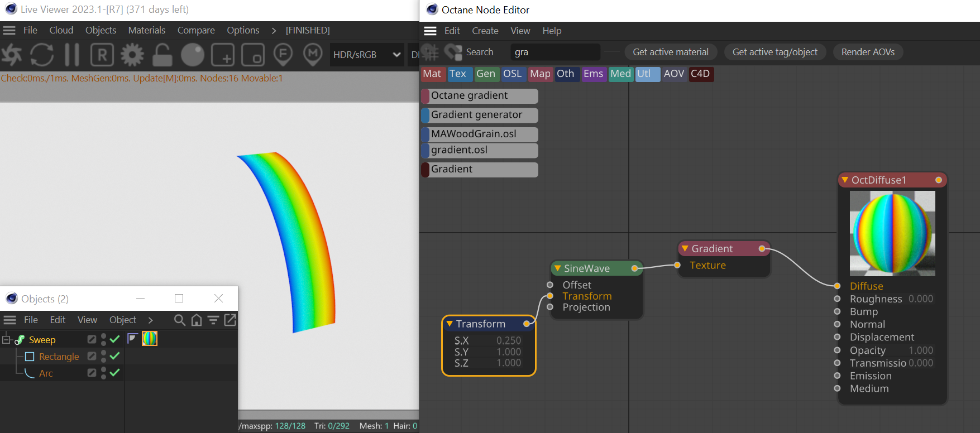Screen dimensions: 980x433
Task: Open the Node Editor Create menu
Action: coord(485,31)
